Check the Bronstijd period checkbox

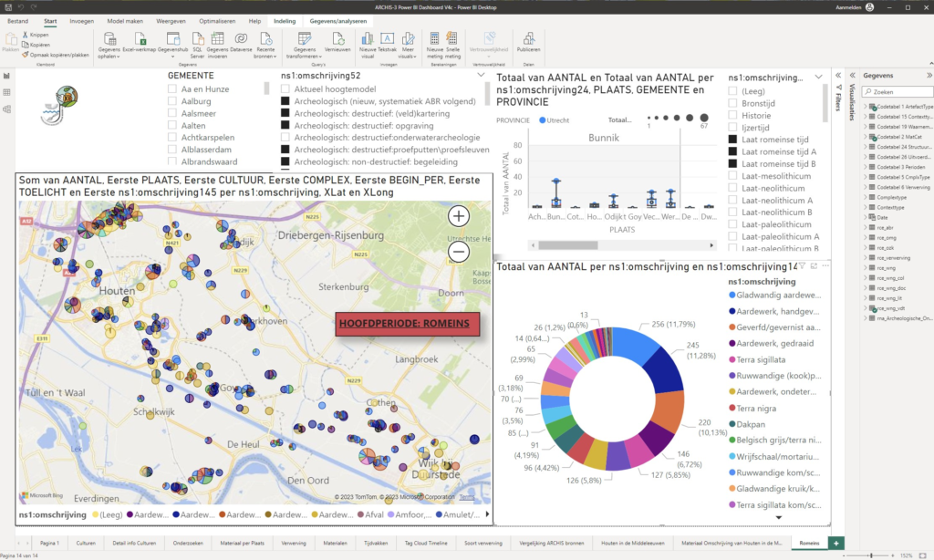coord(733,103)
